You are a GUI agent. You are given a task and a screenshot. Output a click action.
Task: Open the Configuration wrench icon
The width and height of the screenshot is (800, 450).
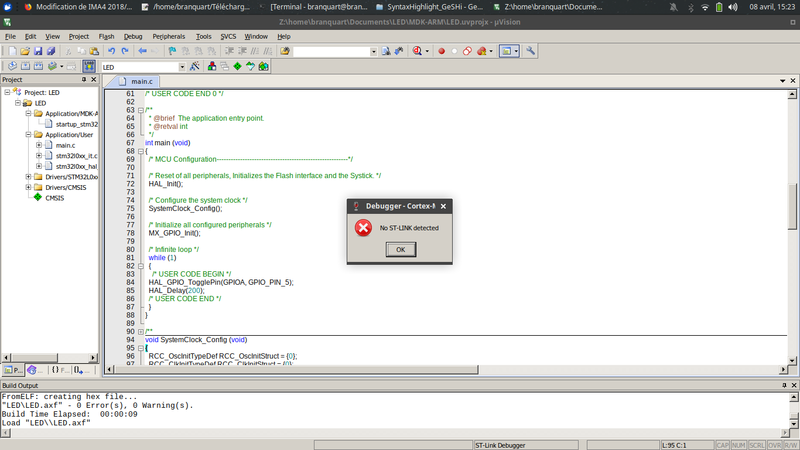pyautogui.click(x=531, y=51)
